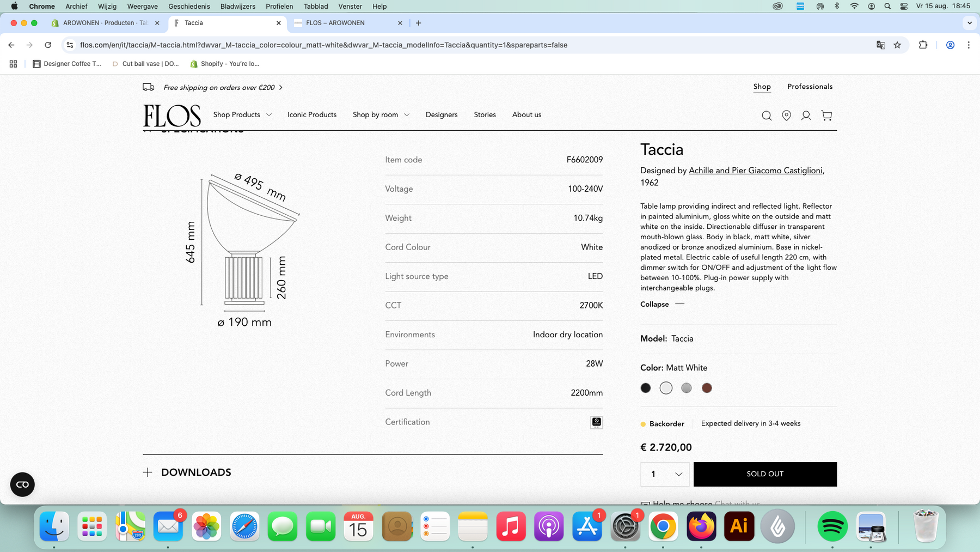
Task: Click Free shipping on orders chevron
Action: 281,88
